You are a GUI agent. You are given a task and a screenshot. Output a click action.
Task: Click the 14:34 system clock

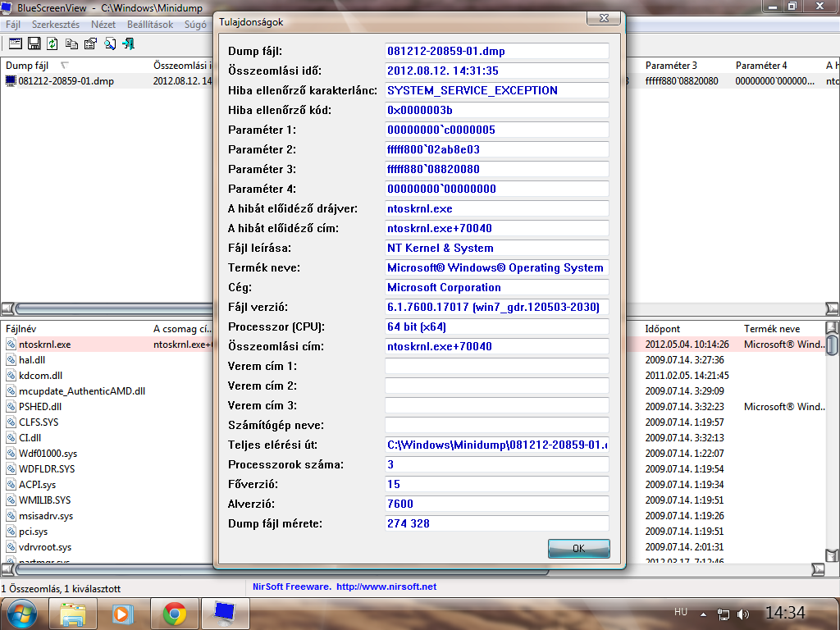pyautogui.click(x=785, y=612)
